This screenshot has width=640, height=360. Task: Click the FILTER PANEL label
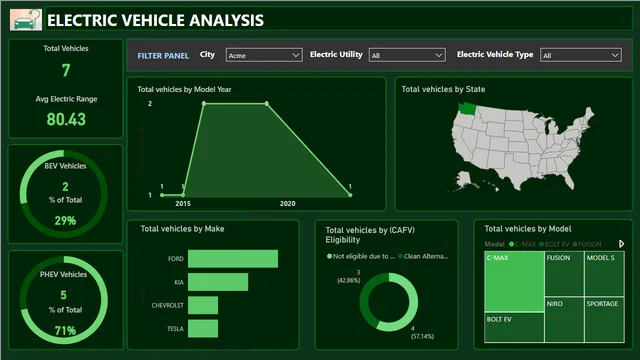click(x=163, y=56)
